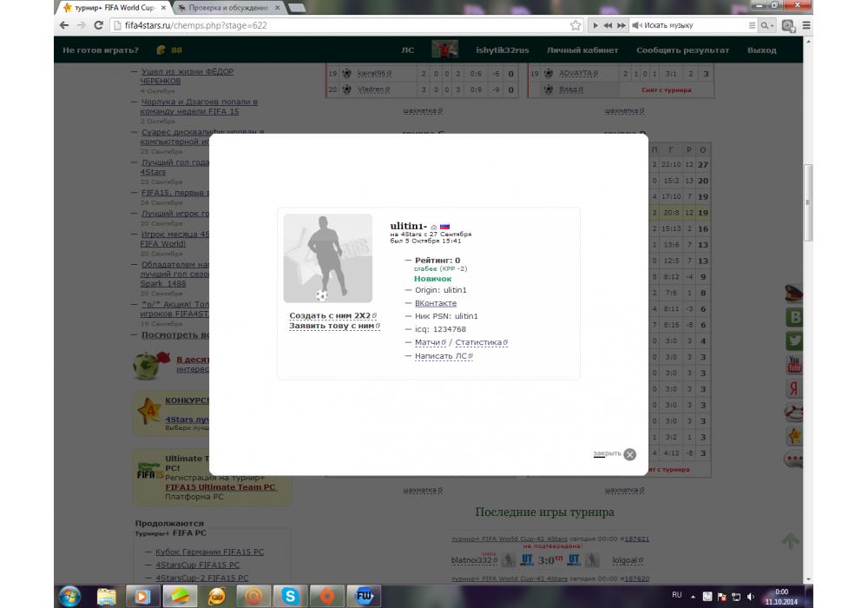Click 'Выход' to log out
Viewport: 868px width, 608px height.
click(762, 50)
